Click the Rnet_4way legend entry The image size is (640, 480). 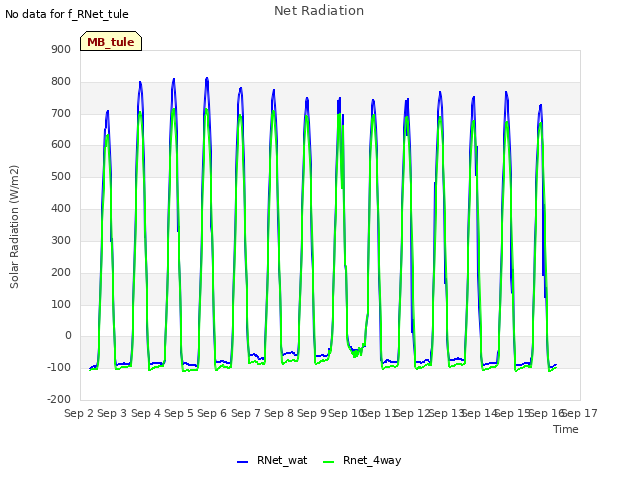tap(362, 460)
